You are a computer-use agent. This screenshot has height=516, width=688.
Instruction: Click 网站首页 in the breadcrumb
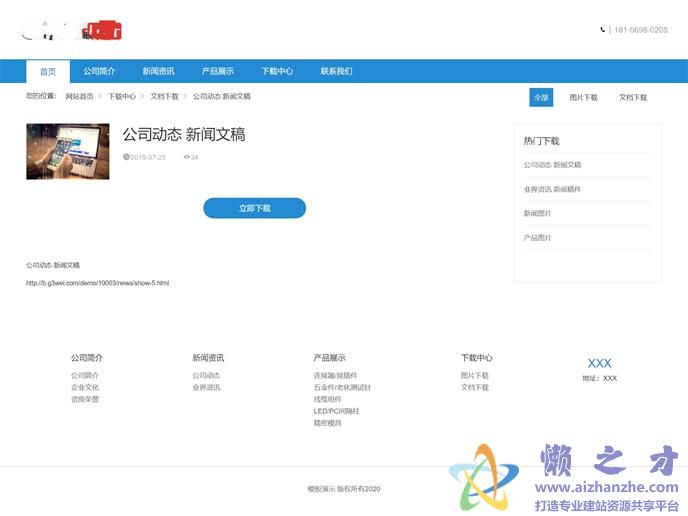click(x=80, y=97)
